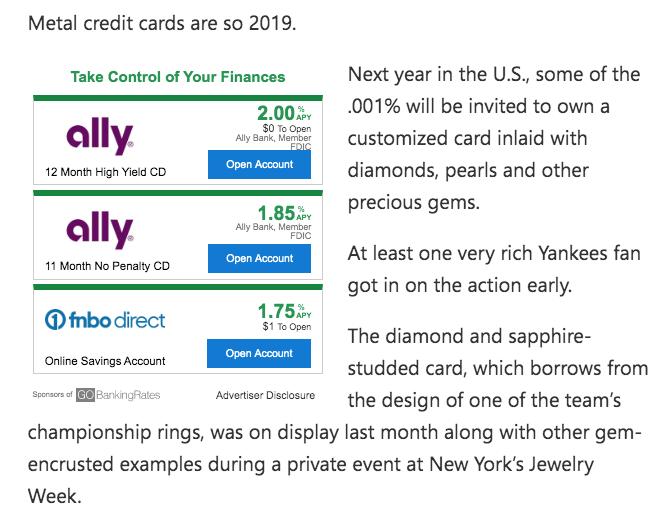Click '$0 To Open' text in Ally offer

tap(287, 128)
